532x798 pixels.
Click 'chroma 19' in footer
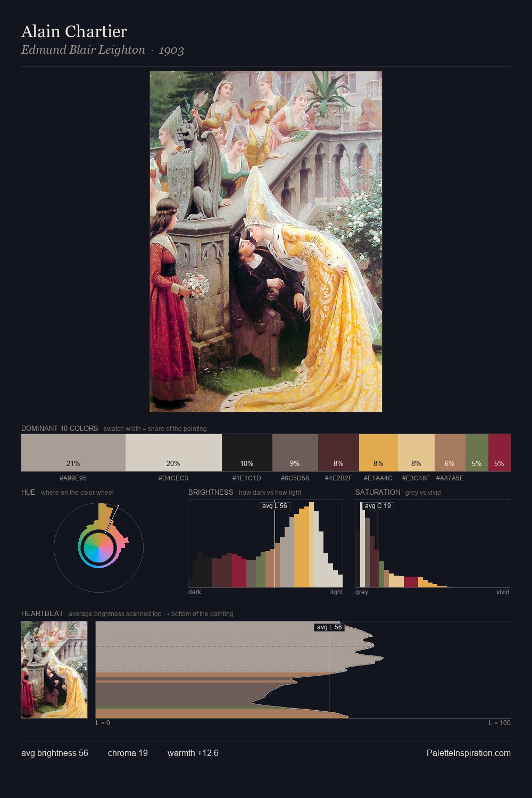pos(128,753)
